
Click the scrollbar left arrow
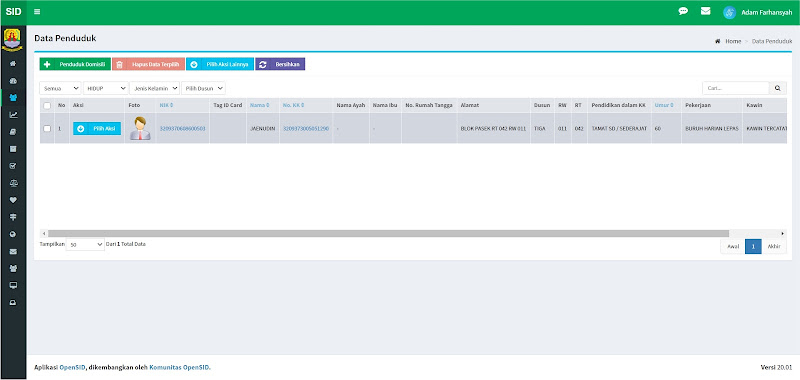pos(43,234)
